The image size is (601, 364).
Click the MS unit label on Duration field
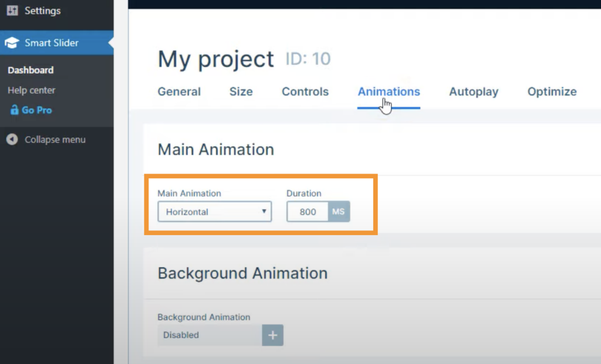tap(339, 212)
